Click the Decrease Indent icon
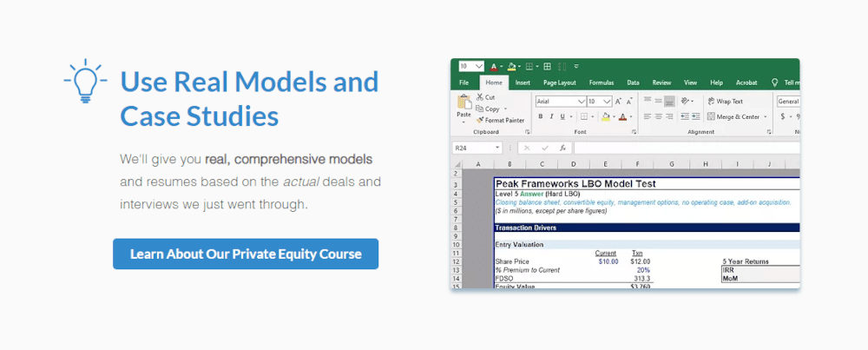The width and height of the screenshot is (868, 350). [685, 117]
